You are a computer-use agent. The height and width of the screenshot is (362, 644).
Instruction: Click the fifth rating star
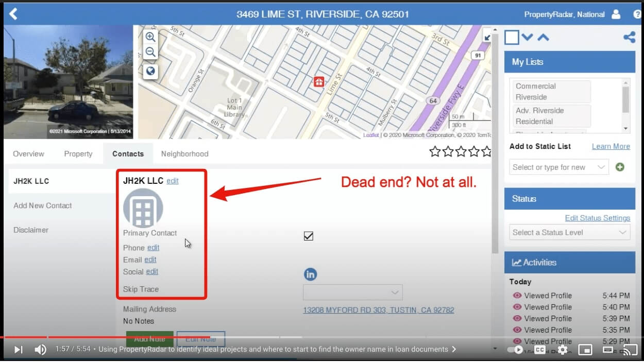click(x=485, y=151)
